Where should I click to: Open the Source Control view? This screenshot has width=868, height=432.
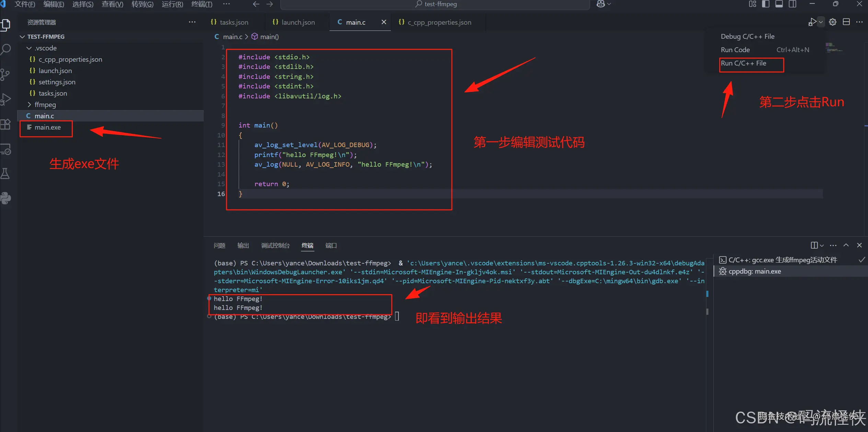pos(5,74)
